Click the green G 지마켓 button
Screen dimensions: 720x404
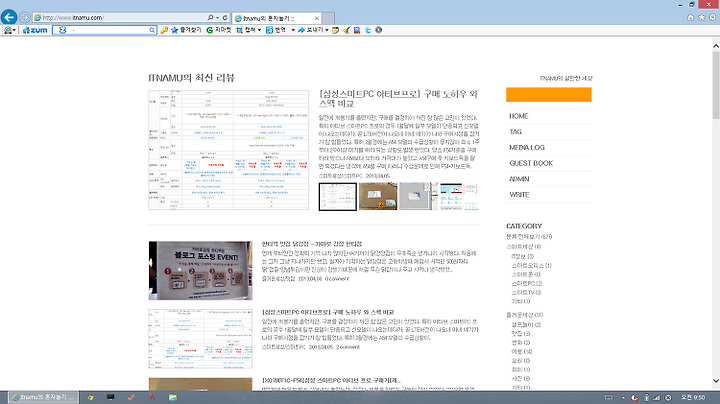point(219,30)
